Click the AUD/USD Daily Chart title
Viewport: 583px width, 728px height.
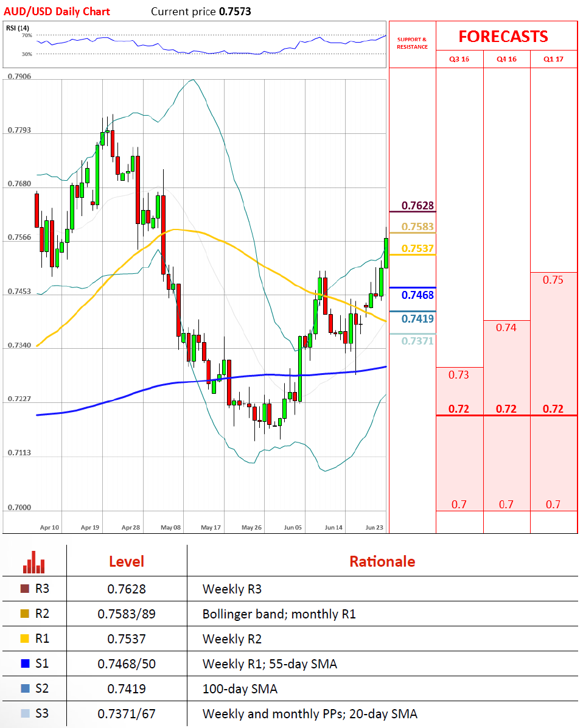pyautogui.click(x=57, y=11)
